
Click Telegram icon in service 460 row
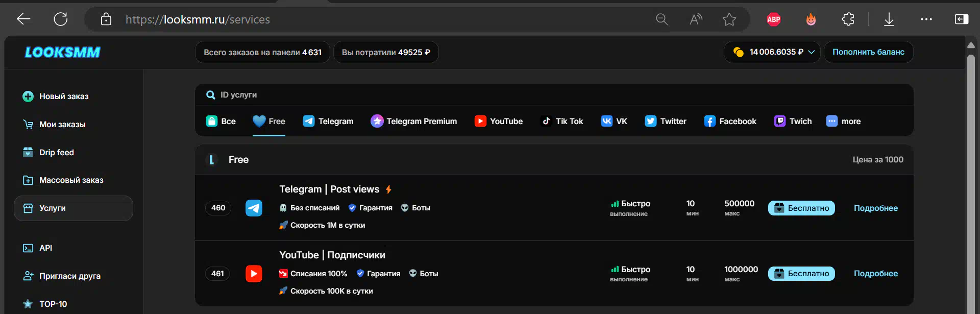(x=254, y=208)
